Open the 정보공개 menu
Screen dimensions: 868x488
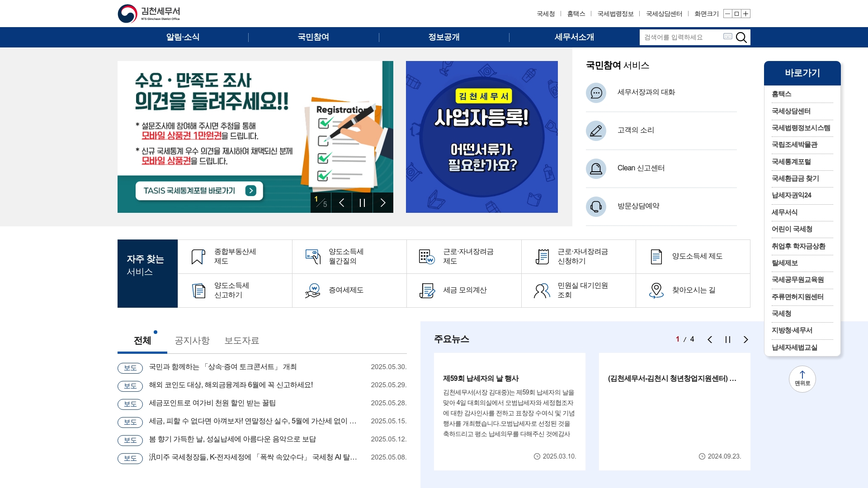click(x=444, y=37)
